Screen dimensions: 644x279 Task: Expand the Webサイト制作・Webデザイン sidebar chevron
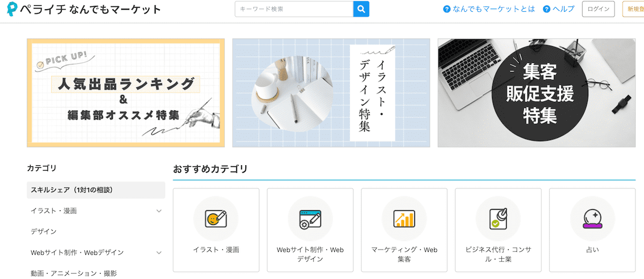point(159,253)
